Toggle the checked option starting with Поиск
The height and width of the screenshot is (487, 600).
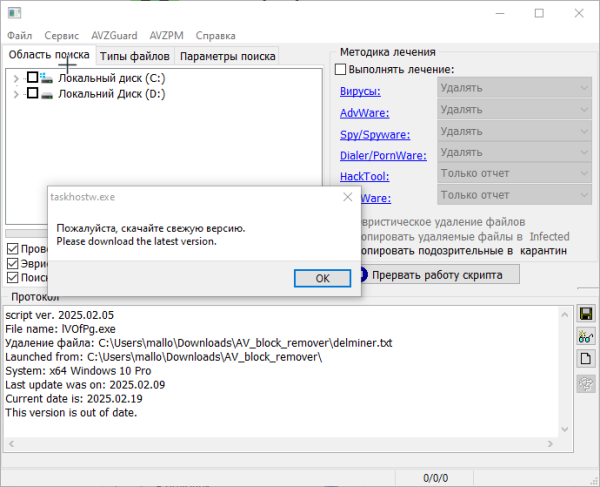13,277
